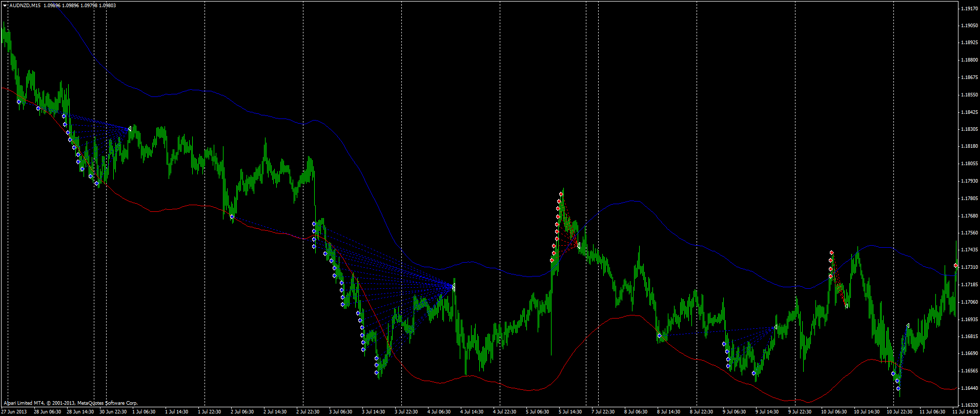Click the price label 1.19050
980x416 pixels.
click(x=968, y=25)
